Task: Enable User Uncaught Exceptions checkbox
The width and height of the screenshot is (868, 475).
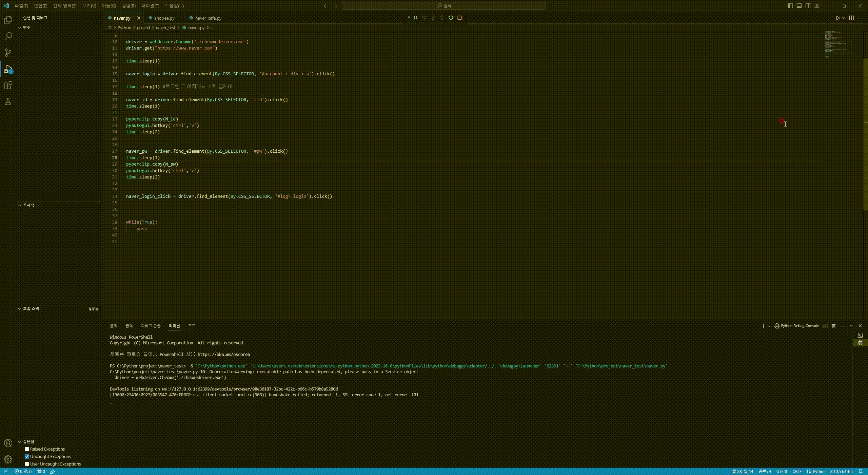Action: [27, 464]
